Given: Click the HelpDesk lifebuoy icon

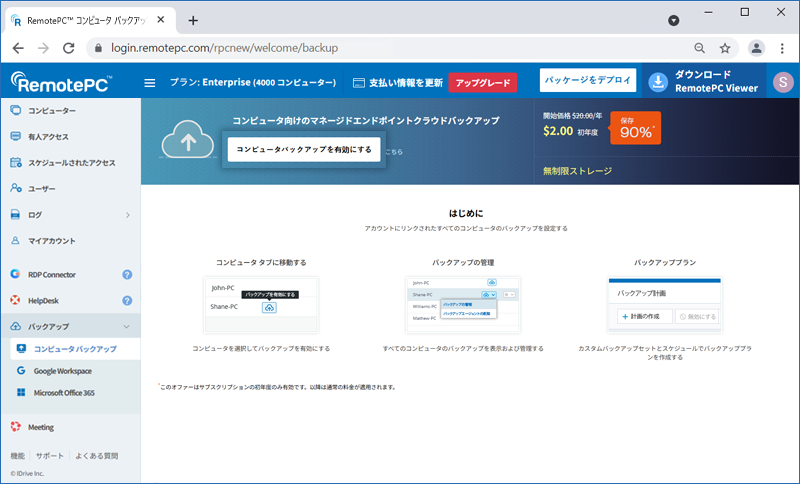Looking at the screenshot, I should [15, 300].
